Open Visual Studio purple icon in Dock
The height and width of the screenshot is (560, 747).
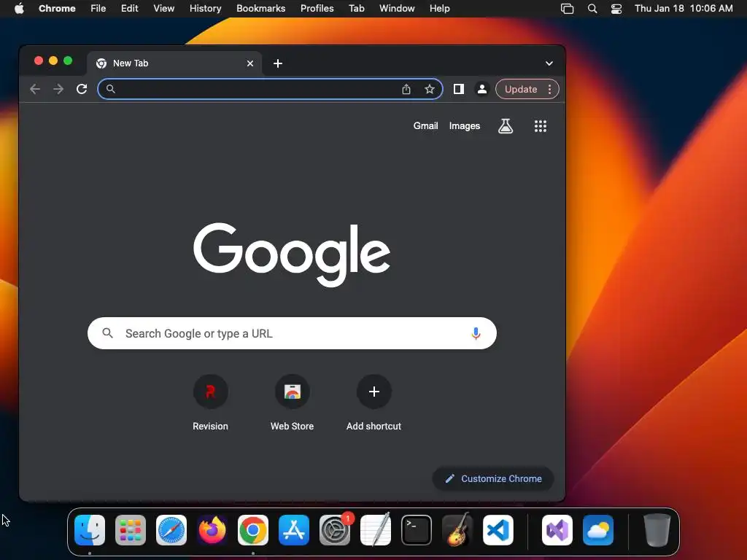click(557, 530)
